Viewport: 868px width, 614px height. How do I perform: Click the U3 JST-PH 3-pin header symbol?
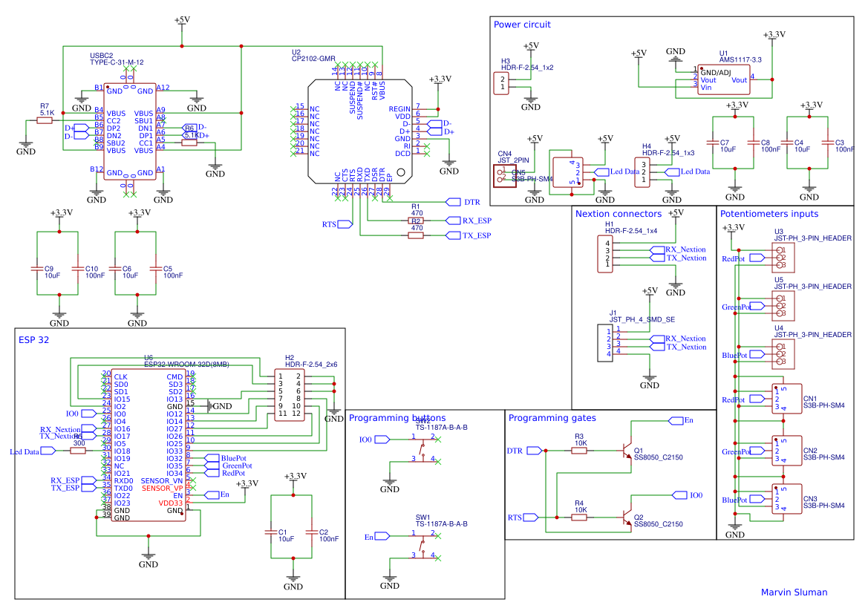point(783,258)
